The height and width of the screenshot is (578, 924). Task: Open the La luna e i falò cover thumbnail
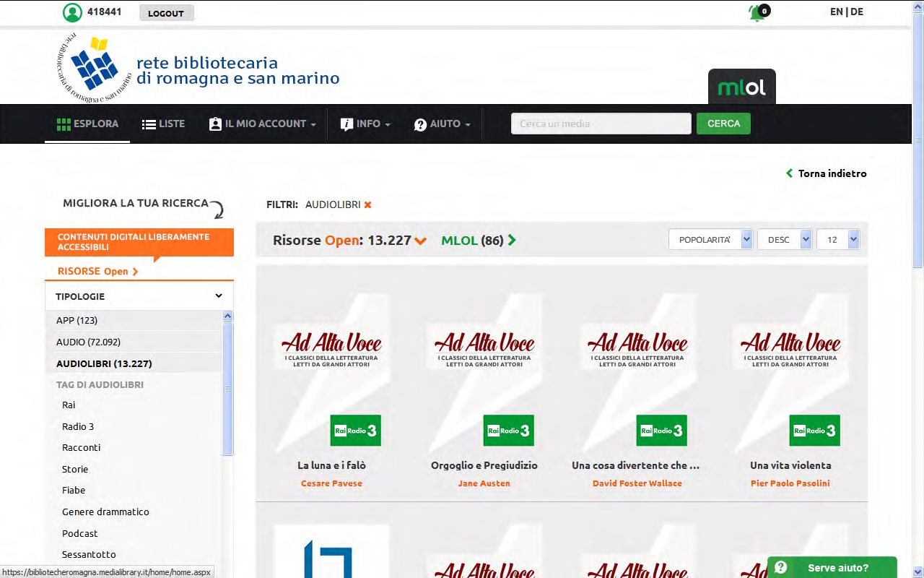[331, 370]
